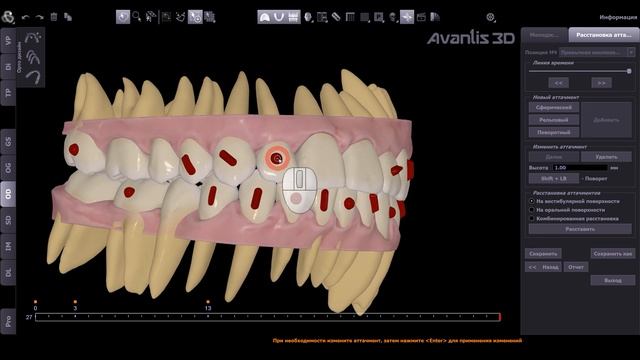
Task: Click the Shift + LB button
Action: pos(553,178)
